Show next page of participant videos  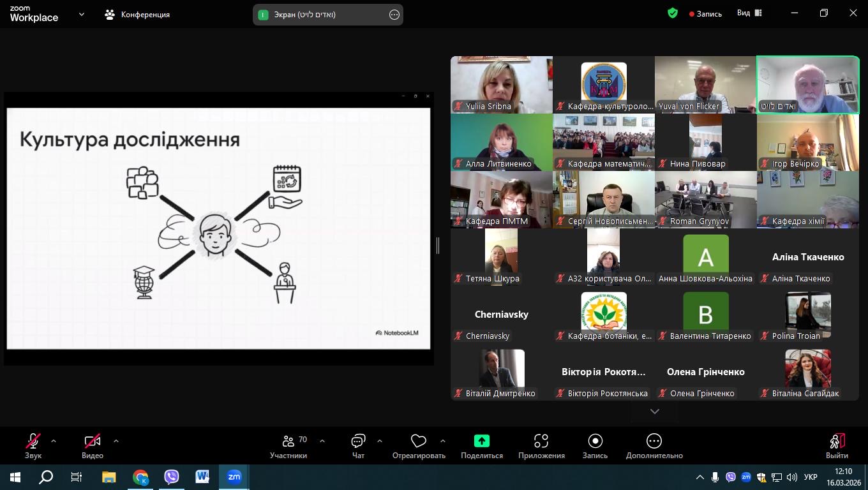[x=654, y=412]
